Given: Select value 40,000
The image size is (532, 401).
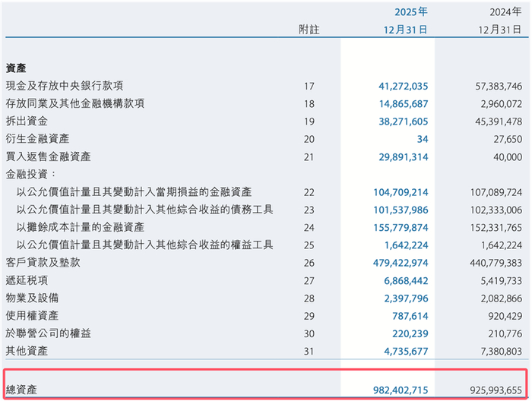Looking at the screenshot, I should [x=508, y=157].
